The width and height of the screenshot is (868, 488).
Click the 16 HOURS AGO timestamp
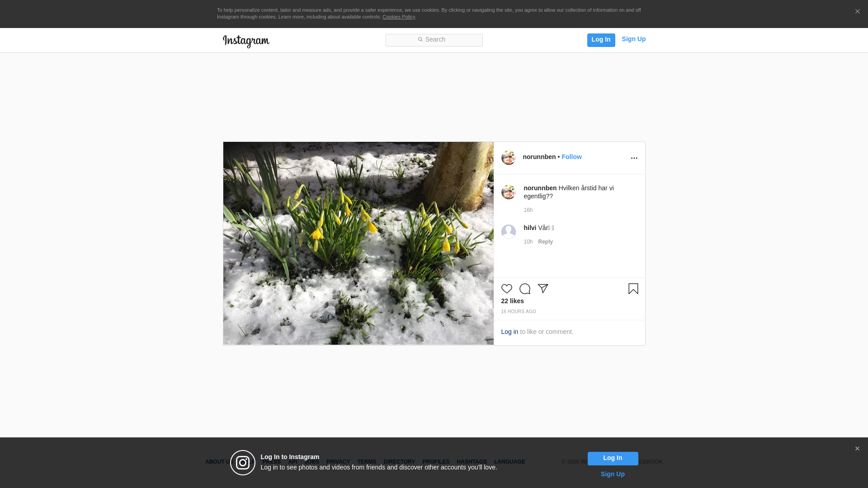pos(518,312)
